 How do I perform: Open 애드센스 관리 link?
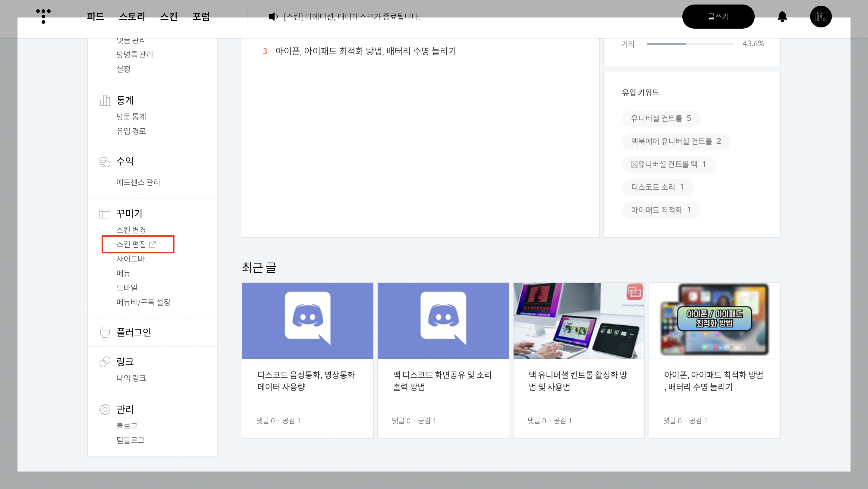click(138, 182)
